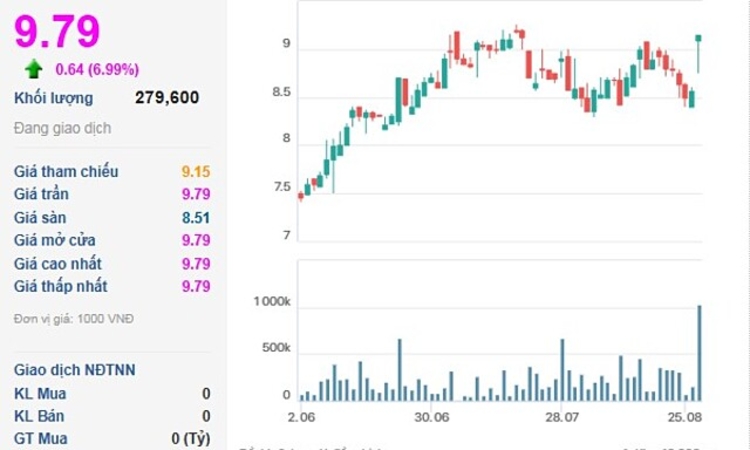750x450 pixels.
Task: Click the 0.64 (6.99%) price change
Action: point(97,69)
